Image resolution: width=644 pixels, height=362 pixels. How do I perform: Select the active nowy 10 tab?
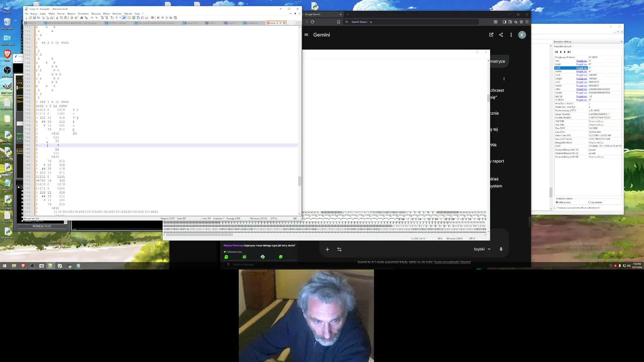click(276, 23)
